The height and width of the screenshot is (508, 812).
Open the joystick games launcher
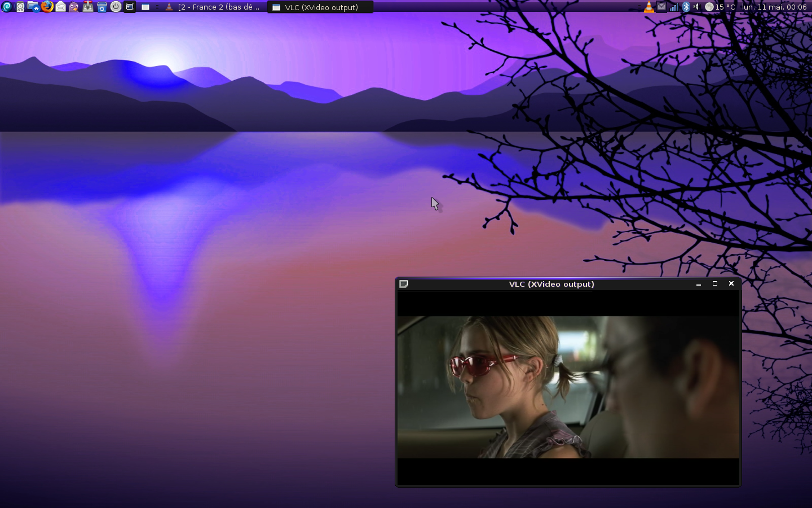click(88, 7)
